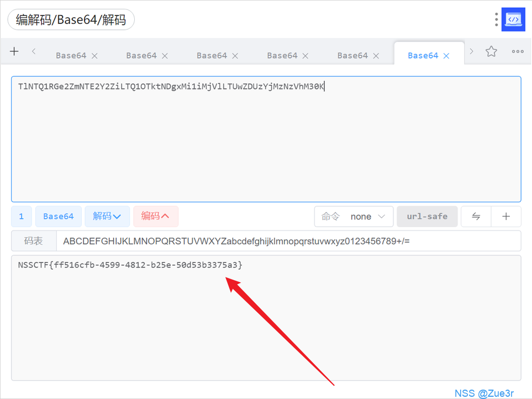Swap input and output with the arrows icon

(x=476, y=217)
